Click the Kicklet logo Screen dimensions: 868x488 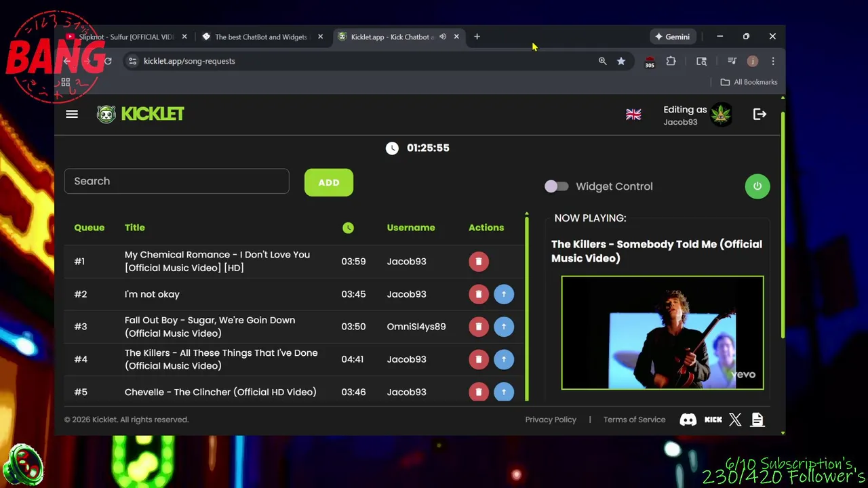tap(140, 114)
